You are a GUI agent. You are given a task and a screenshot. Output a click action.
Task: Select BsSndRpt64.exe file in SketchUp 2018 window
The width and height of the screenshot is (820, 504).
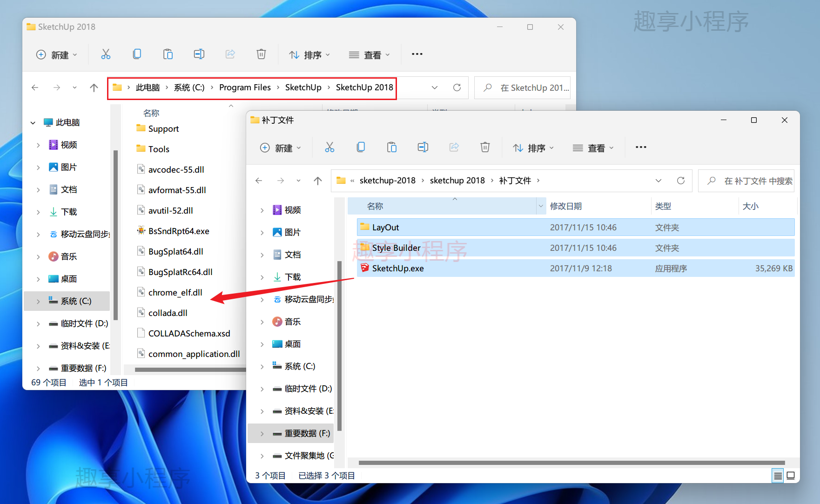[x=179, y=231]
